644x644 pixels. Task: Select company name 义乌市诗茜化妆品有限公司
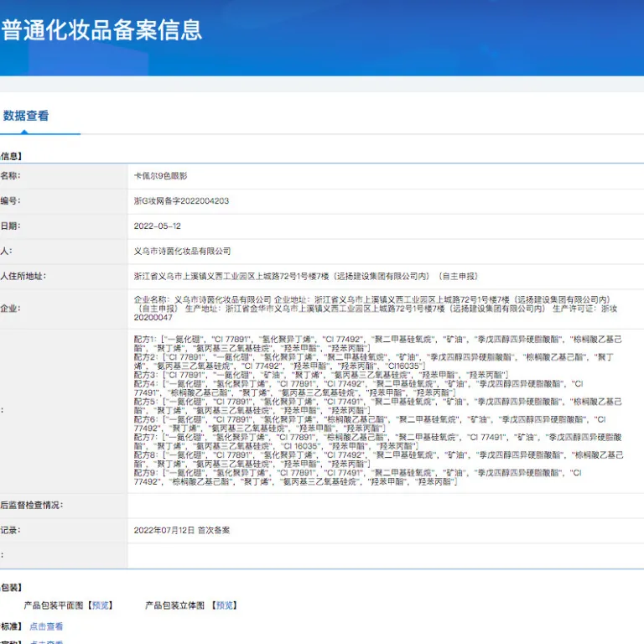click(x=182, y=251)
